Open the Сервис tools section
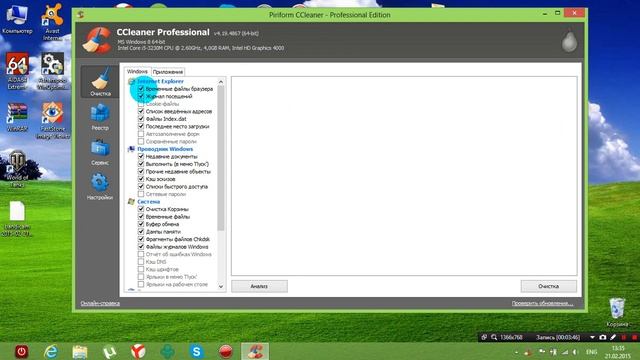Image resolution: width=640 pixels, height=360 pixels. (x=100, y=151)
